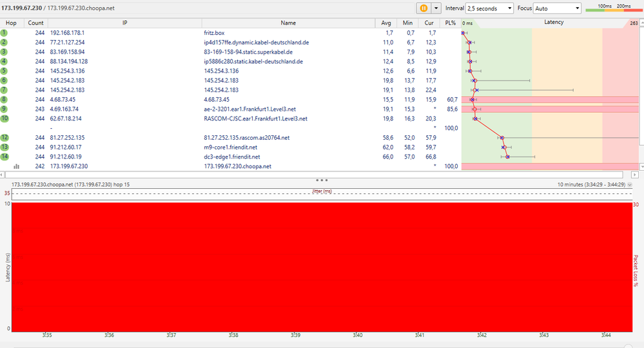Image resolution: width=644 pixels, height=348 pixels.
Task: Select hop 4 green circle
Action: pyautogui.click(x=4, y=62)
